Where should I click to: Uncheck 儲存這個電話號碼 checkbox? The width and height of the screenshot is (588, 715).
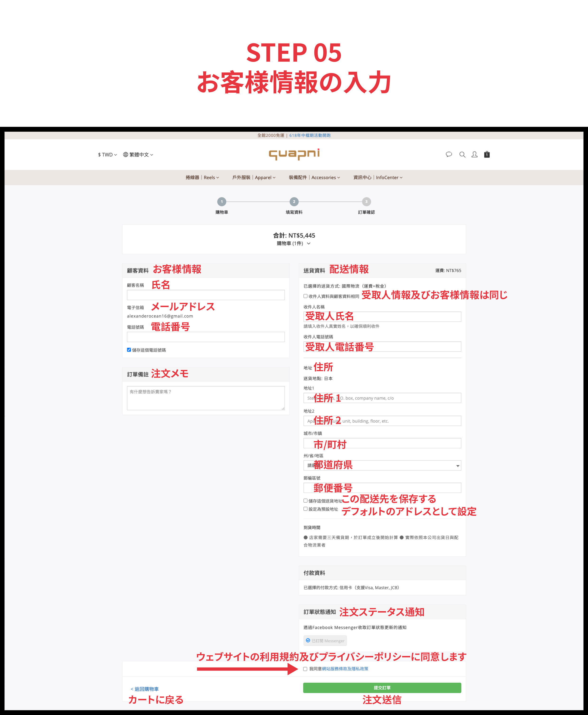click(x=129, y=350)
